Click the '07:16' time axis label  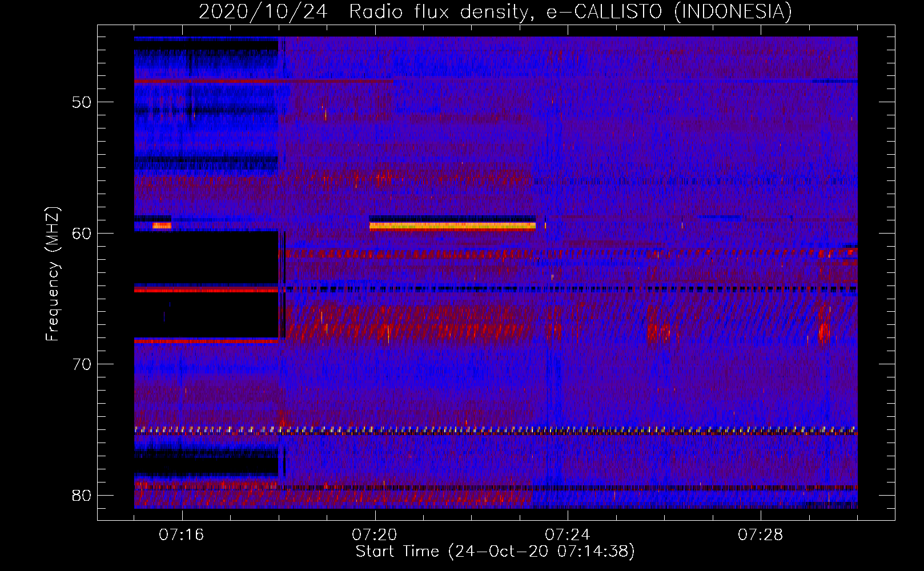pyautogui.click(x=182, y=535)
